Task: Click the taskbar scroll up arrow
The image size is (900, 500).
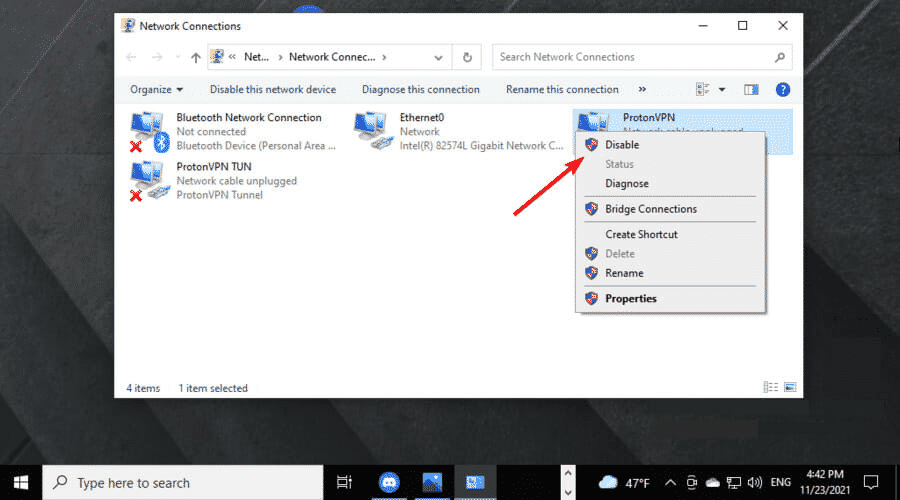Action: coord(568,473)
